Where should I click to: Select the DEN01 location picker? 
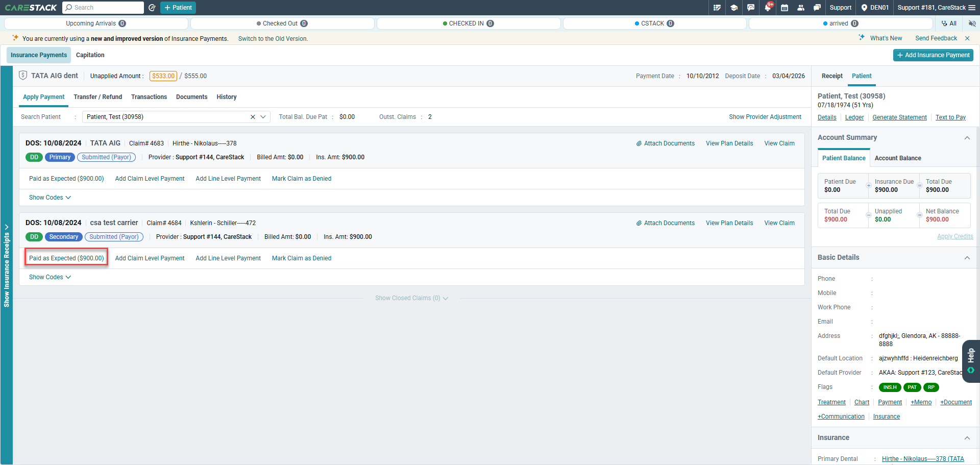[875, 8]
